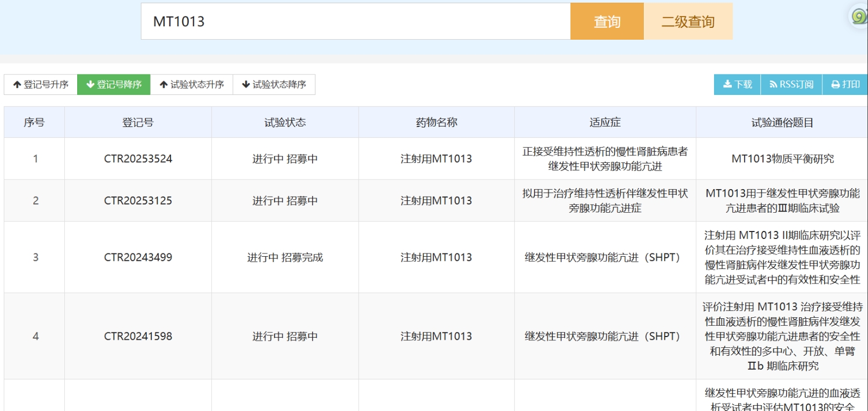Click the 适应症 column header
The height and width of the screenshot is (411, 868).
pyautogui.click(x=605, y=123)
